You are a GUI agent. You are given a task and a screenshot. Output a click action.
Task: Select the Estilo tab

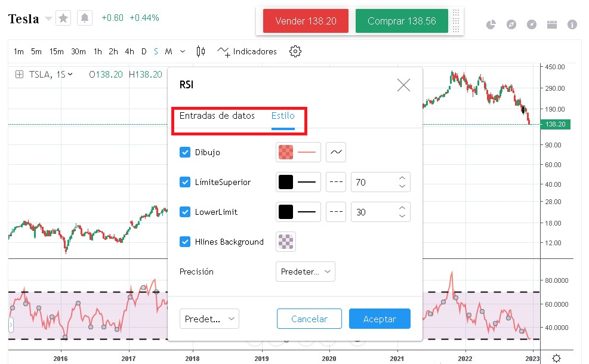point(283,116)
